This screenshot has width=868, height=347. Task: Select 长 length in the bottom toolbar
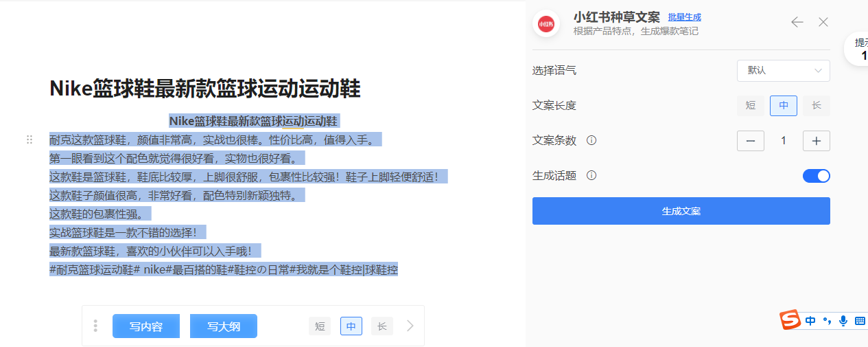(x=382, y=326)
